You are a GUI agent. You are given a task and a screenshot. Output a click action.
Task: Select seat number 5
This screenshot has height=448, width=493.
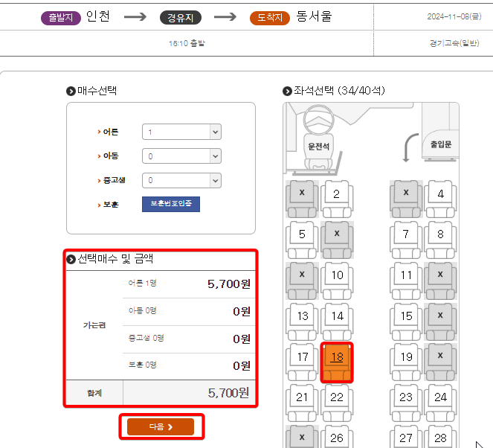(x=302, y=240)
